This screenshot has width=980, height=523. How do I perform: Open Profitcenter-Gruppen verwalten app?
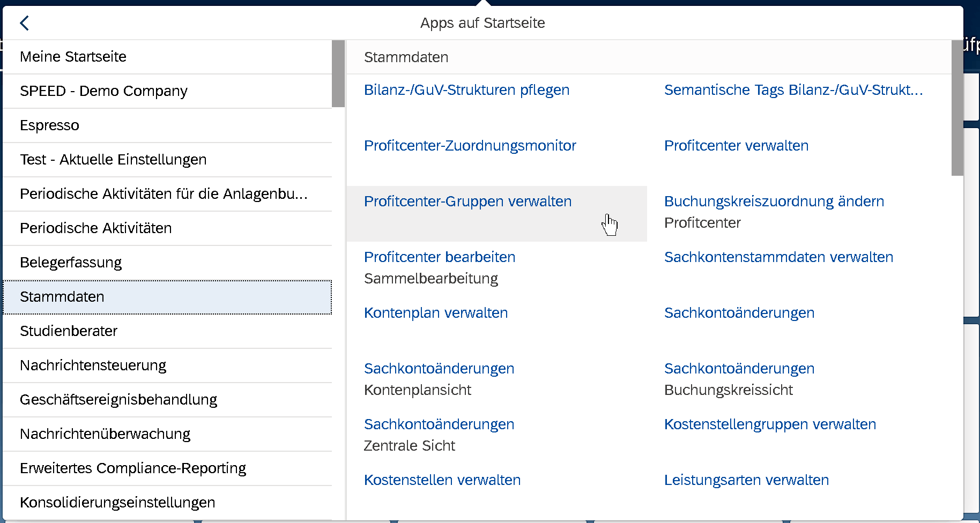click(468, 201)
